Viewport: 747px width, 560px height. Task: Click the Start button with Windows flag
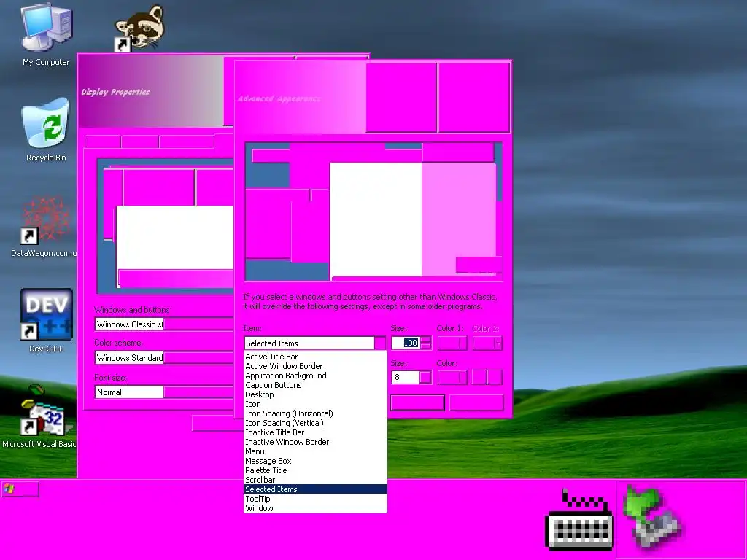20,489
